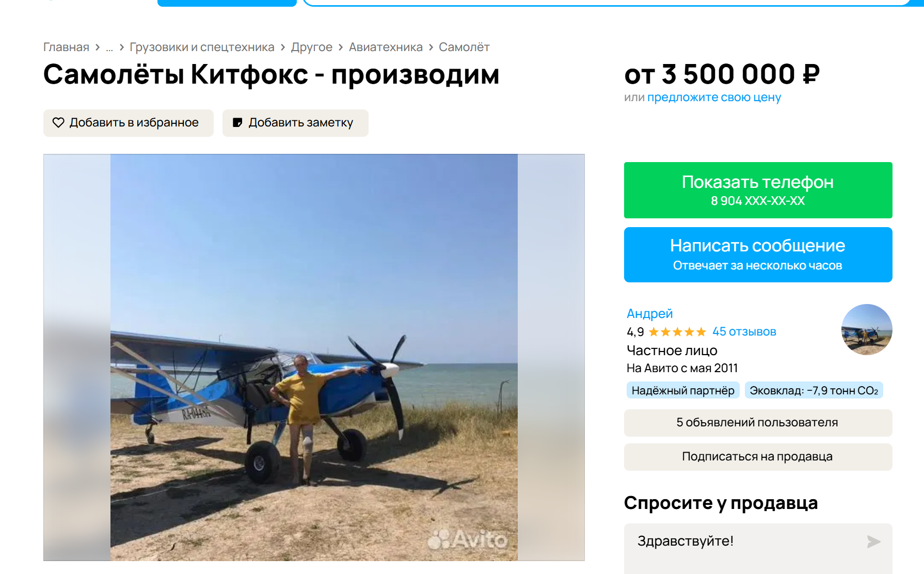924x574 pixels.
Task: Open the Главная breadcrumb link
Action: [66, 47]
